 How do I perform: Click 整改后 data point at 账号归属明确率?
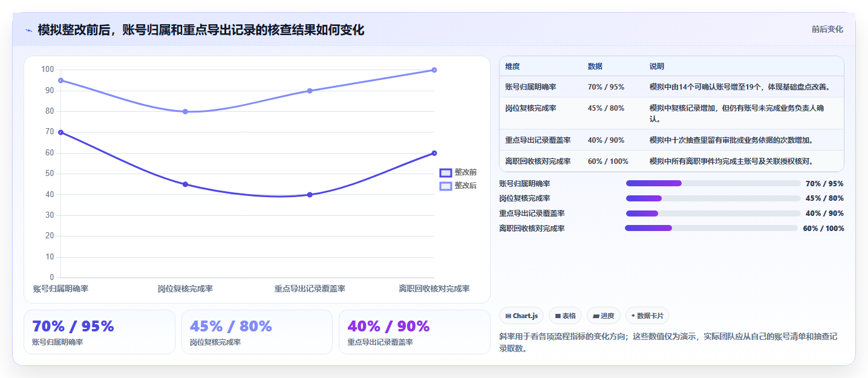(x=60, y=80)
